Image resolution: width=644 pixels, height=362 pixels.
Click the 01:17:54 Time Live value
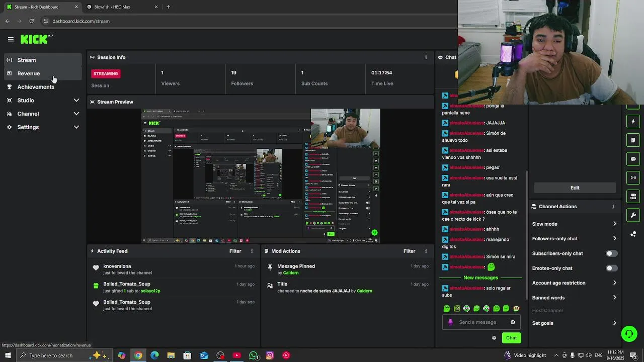(381, 73)
